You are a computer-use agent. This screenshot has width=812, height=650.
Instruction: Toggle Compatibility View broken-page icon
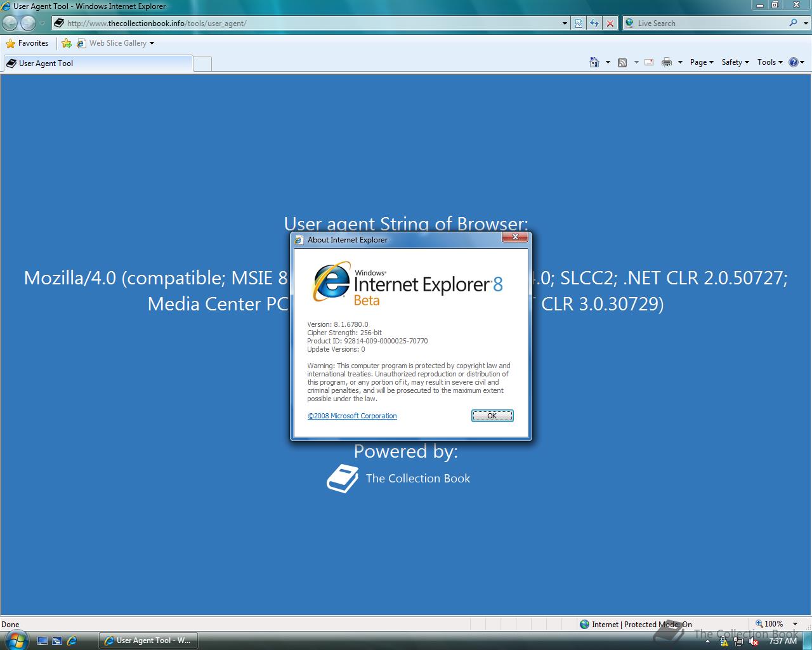(579, 23)
